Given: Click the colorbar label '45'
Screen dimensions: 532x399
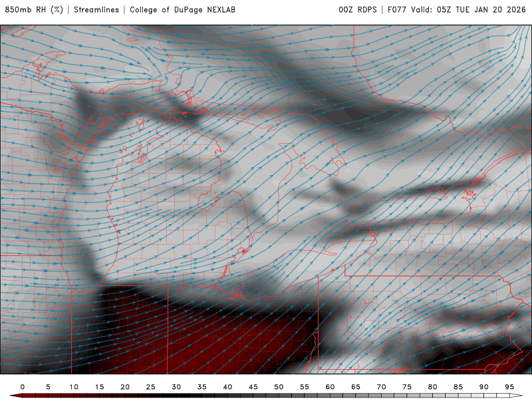Looking at the screenshot, I should click(x=253, y=387).
